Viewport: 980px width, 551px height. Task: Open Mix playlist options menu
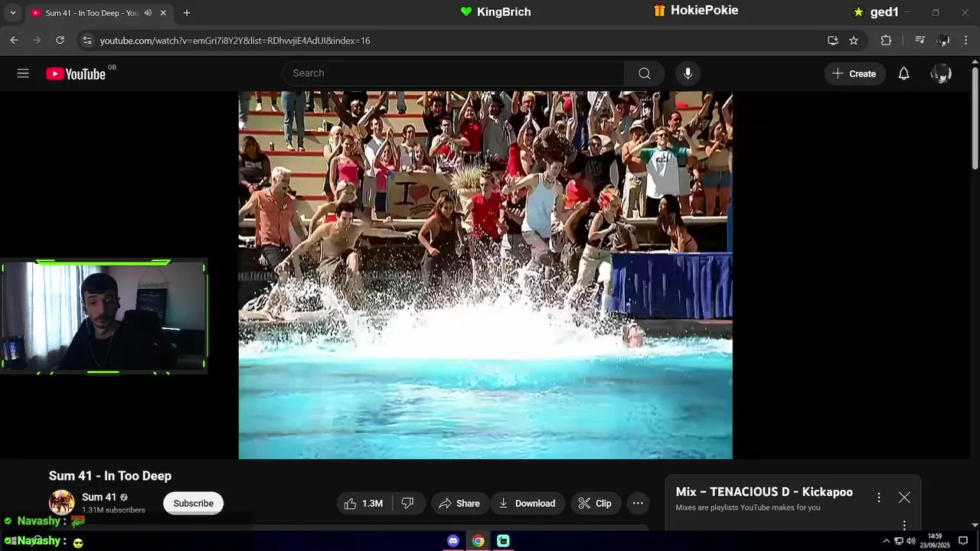(x=879, y=497)
